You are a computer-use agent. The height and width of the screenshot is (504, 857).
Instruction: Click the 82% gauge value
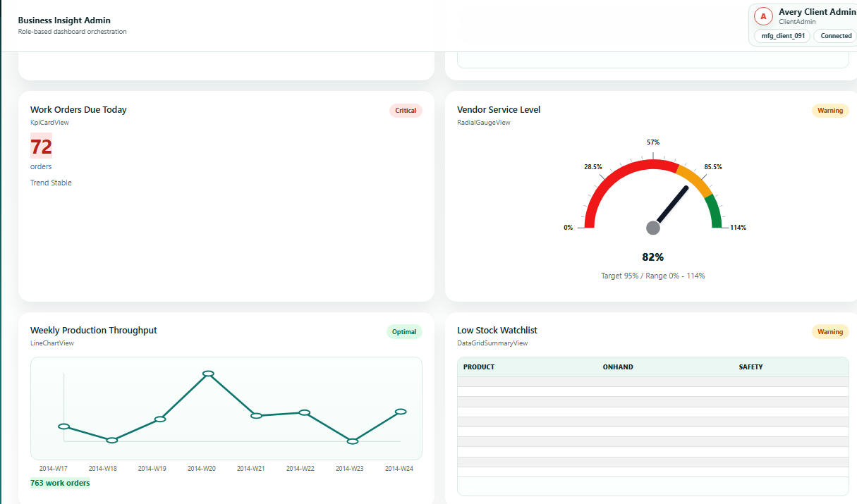pos(653,257)
